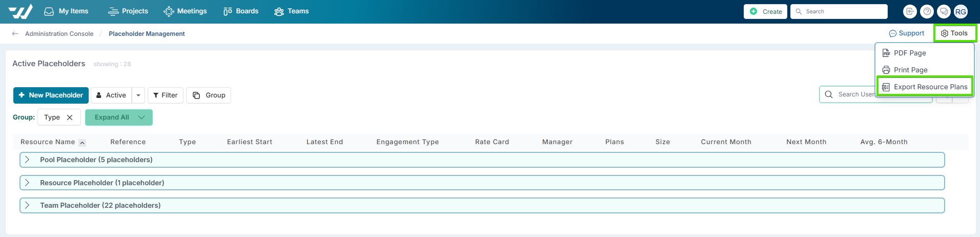
Task: Click the sign-out arrow icon
Action: tap(910, 11)
